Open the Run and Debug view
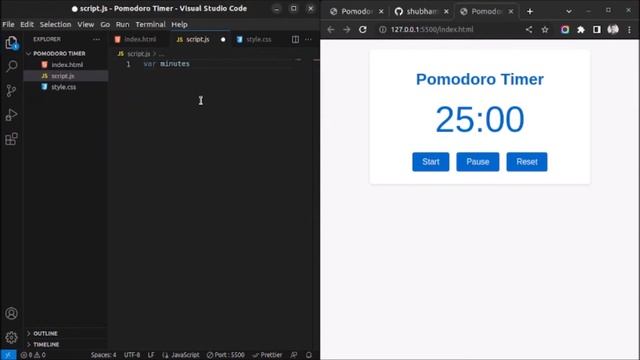640x360 pixels. (x=11, y=115)
